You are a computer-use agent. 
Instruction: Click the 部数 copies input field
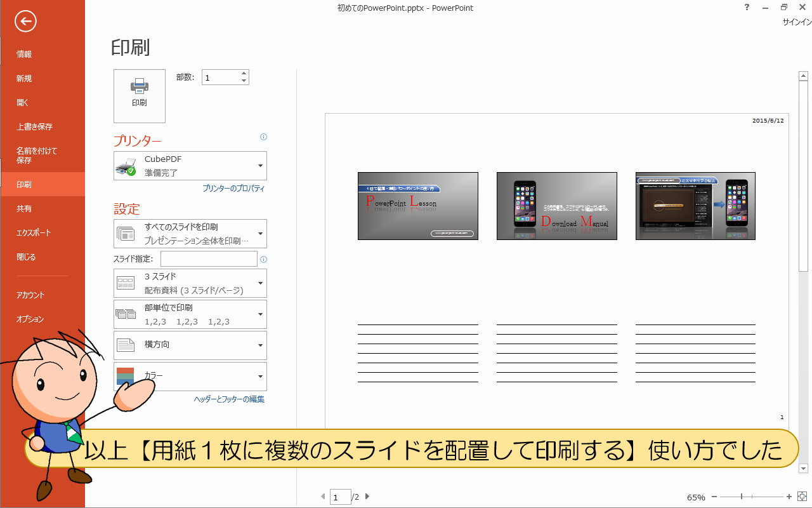pyautogui.click(x=221, y=77)
